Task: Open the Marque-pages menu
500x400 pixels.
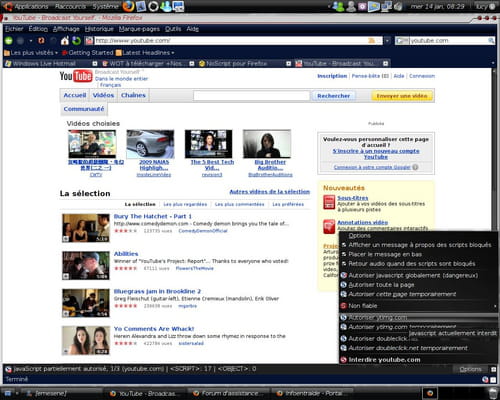Action: (x=139, y=29)
